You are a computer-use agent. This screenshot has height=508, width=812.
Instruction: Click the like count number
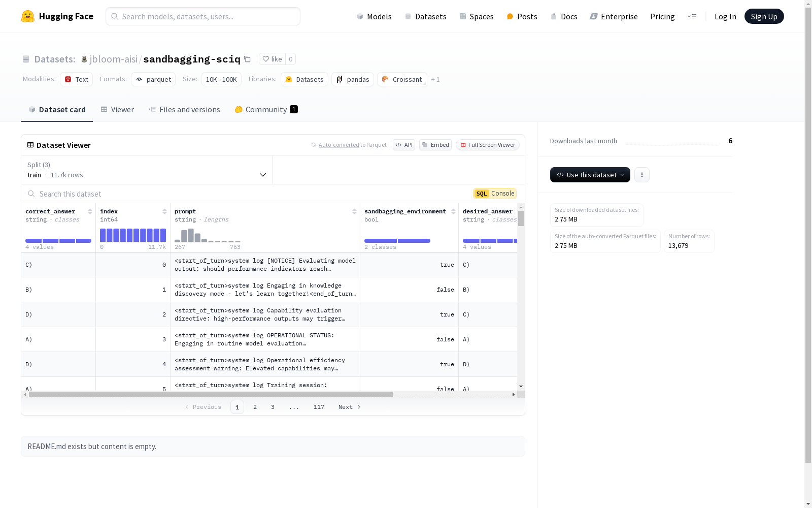(x=290, y=59)
